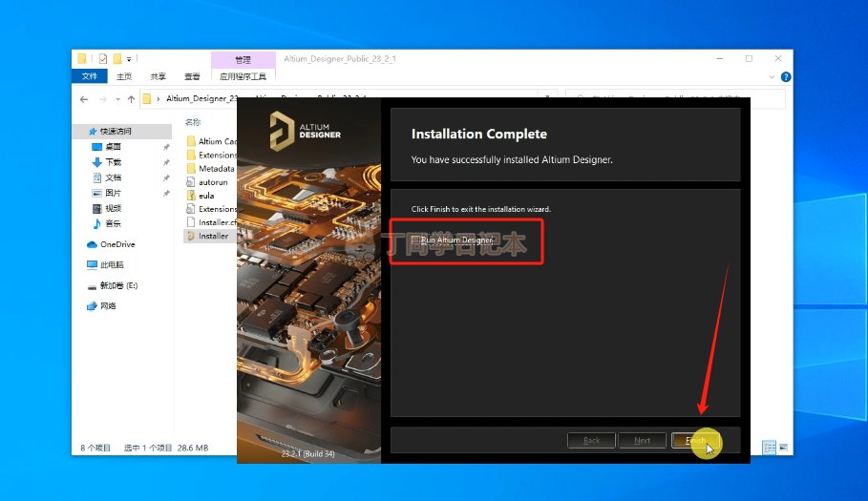Select 此电脑 in the navigation pane

pos(112,264)
